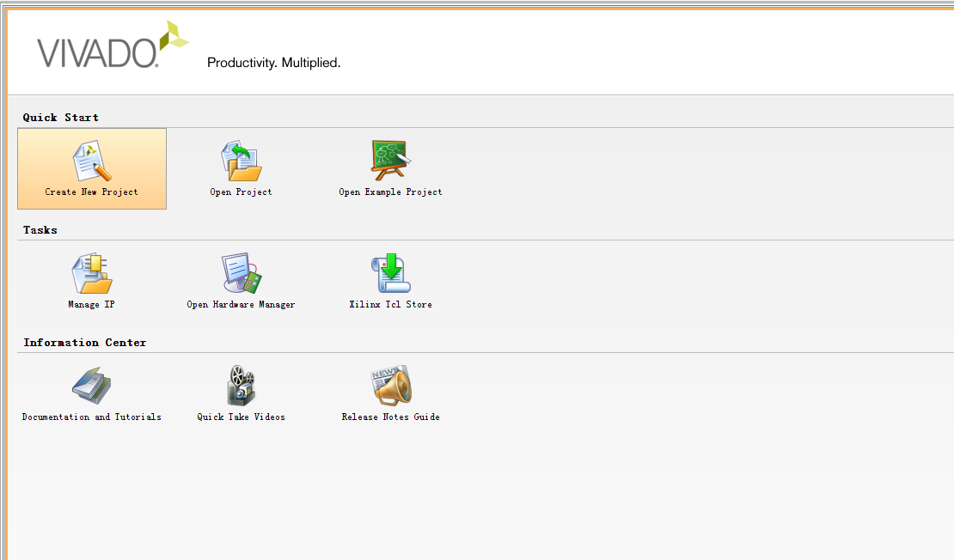
Task: Click the "Productivity. Multiplied." tagline
Action: pos(274,63)
